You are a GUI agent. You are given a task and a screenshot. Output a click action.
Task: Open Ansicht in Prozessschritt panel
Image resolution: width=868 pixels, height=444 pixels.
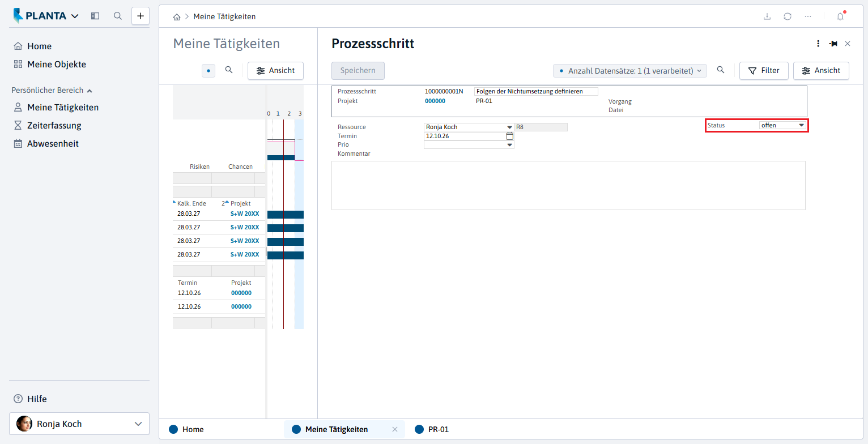point(821,71)
